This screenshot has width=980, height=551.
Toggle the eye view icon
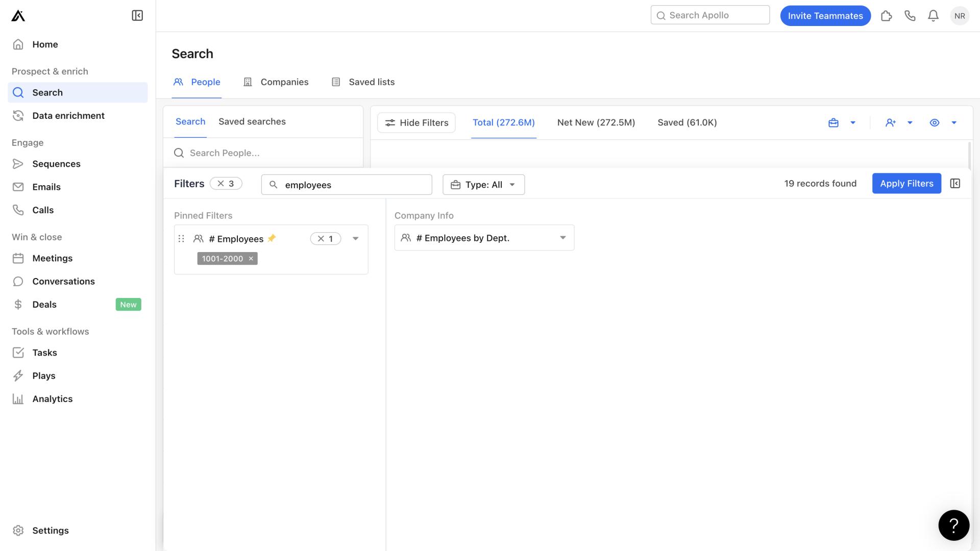[x=935, y=122]
